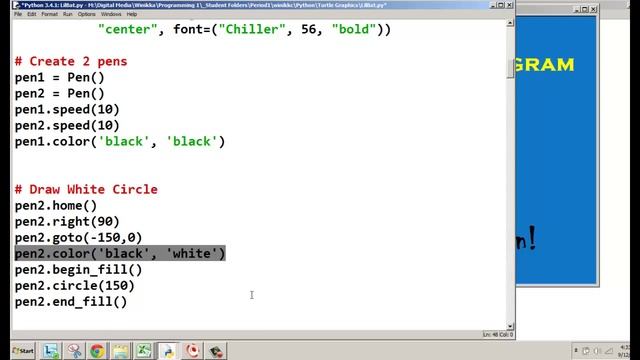Click the "center" string in the first line
The height and width of the screenshot is (360, 640).
click(x=128, y=29)
